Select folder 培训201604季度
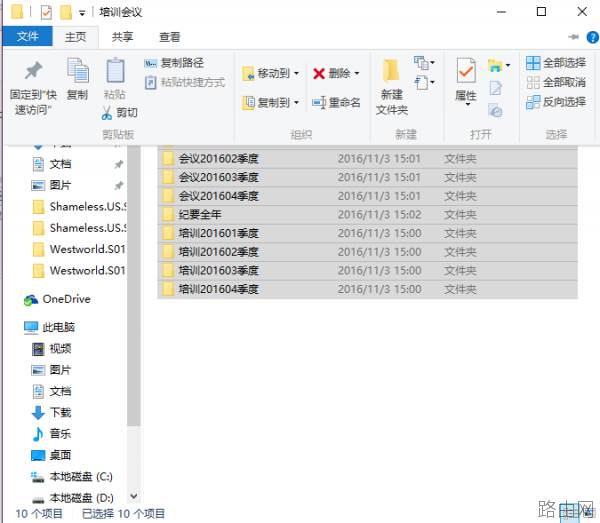600x523 pixels. click(367, 289)
